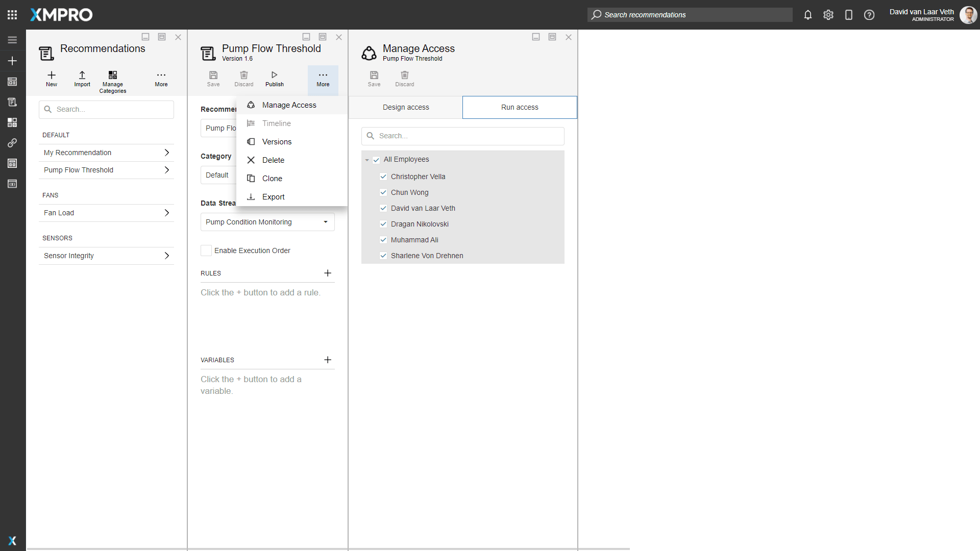Switch to Design access tab
Screen dimensions: 980x551
(x=405, y=107)
